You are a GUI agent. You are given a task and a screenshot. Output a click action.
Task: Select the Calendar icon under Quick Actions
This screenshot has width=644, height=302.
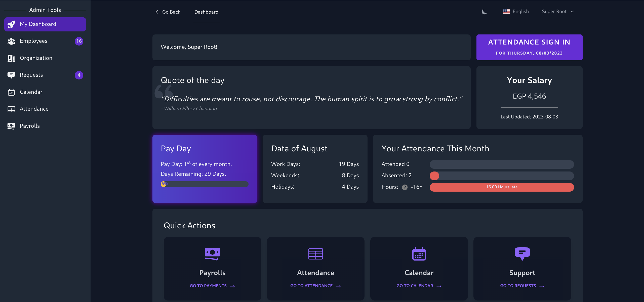tap(419, 253)
